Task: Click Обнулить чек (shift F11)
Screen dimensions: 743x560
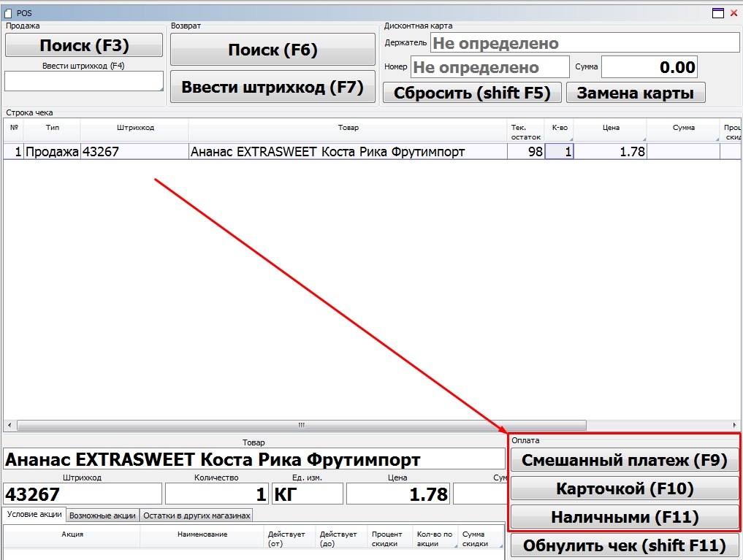Action: [x=625, y=545]
